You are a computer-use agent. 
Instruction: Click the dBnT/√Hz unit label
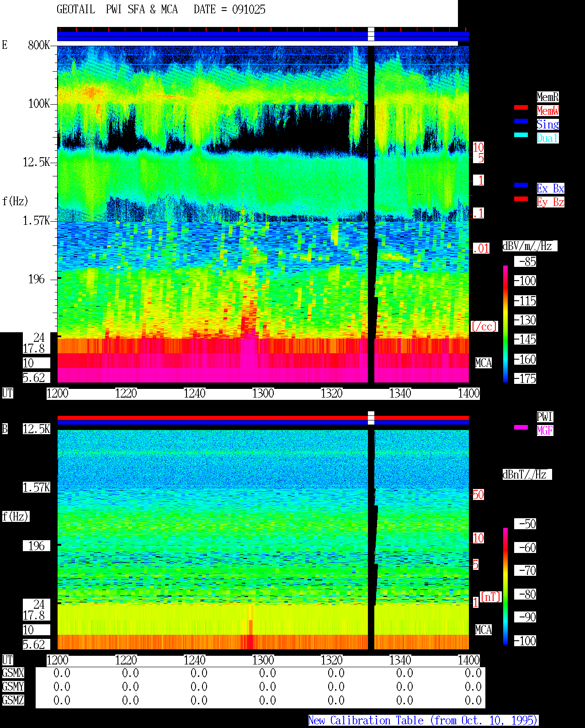[527, 474]
